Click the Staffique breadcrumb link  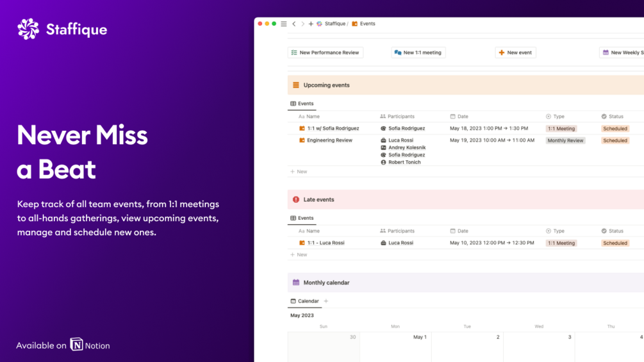[334, 24]
